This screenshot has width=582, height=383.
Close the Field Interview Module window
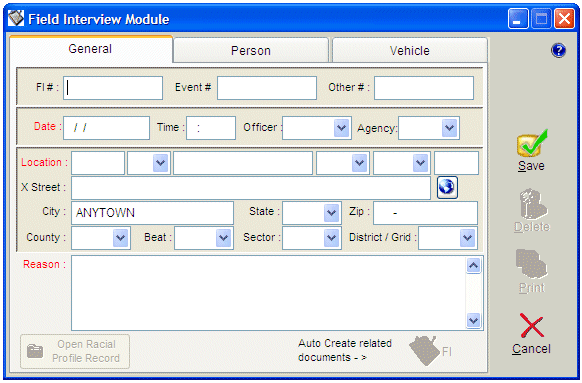pyautogui.click(x=564, y=19)
